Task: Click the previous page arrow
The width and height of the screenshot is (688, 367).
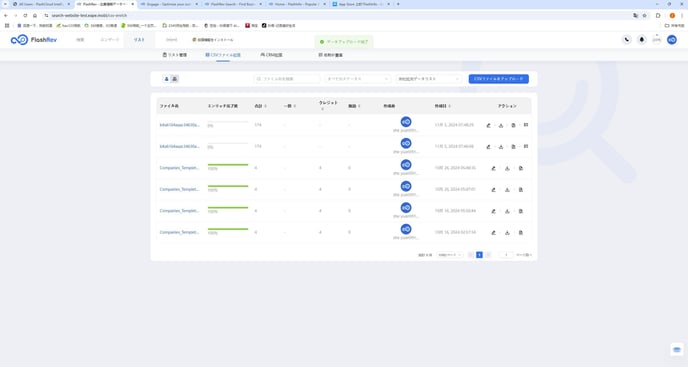Action: pos(471,255)
